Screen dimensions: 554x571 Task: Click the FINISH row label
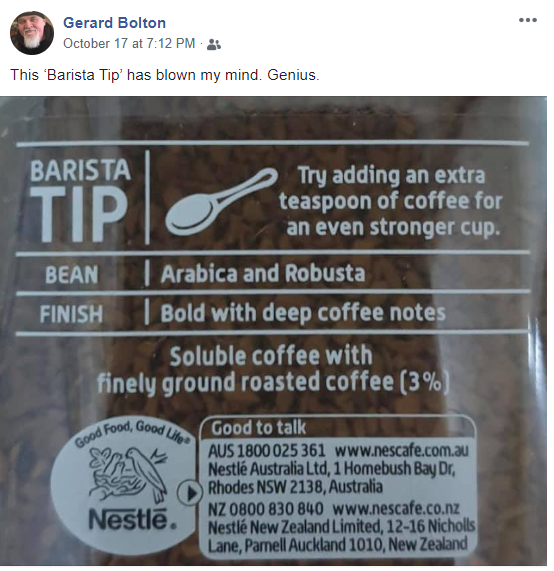[71, 314]
